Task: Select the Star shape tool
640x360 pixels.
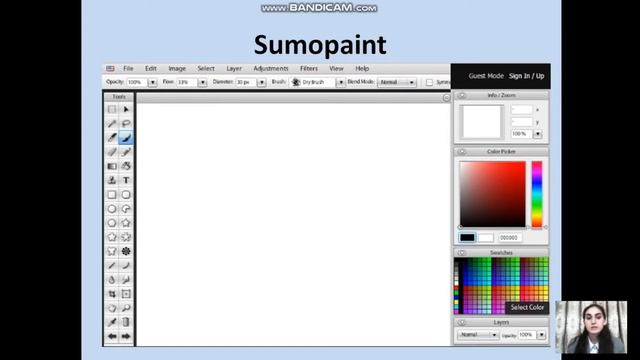Action: 126,223
